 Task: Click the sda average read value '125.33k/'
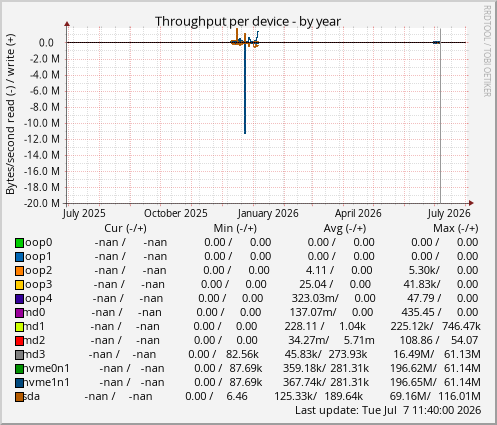296,396
